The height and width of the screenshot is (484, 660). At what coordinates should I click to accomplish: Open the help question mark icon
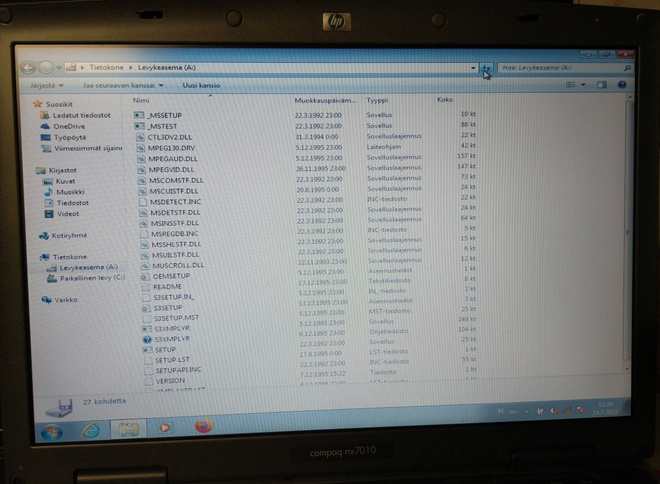point(622,85)
